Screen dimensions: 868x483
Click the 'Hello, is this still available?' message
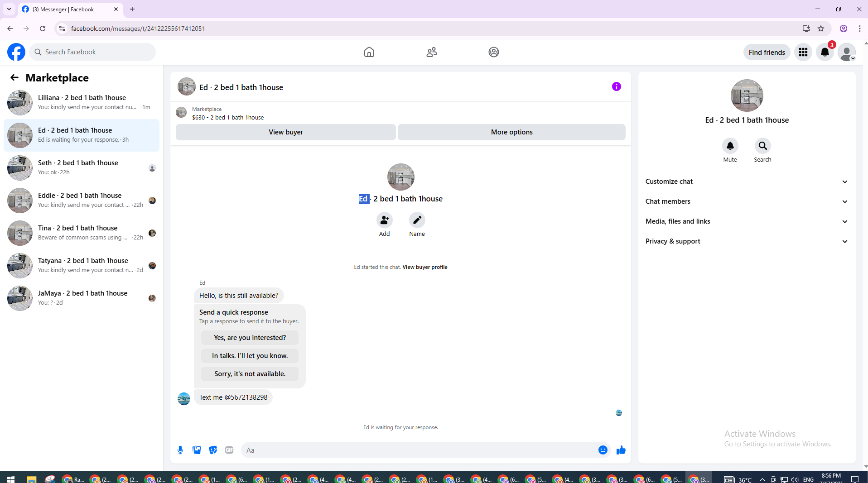coord(239,296)
